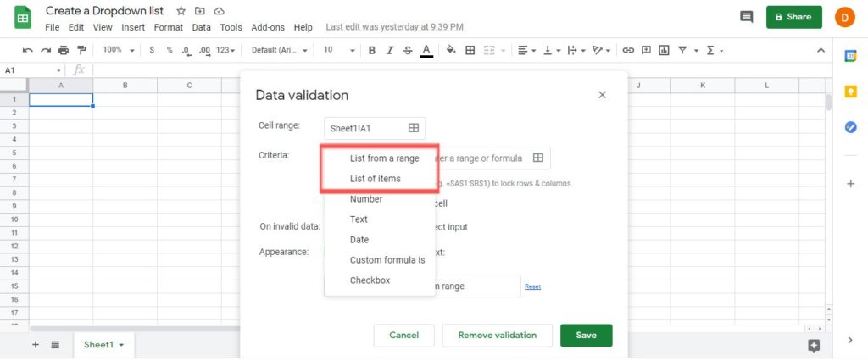
Task: Select the Paint format tool
Action: point(81,50)
